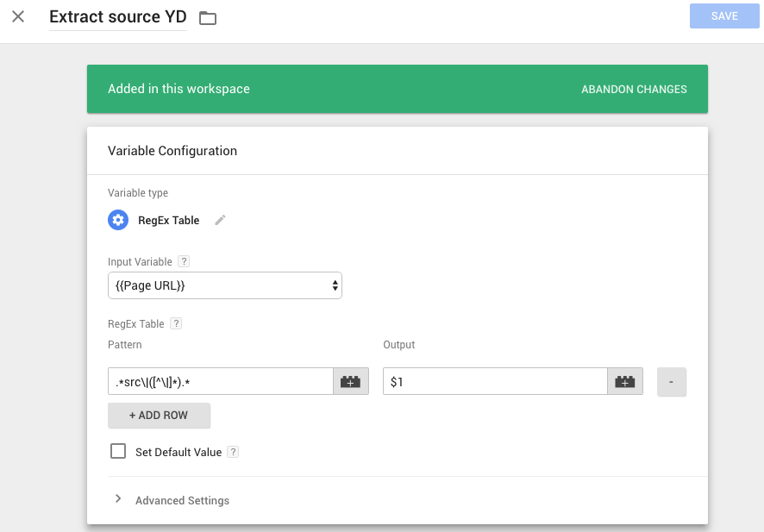Click the blue RegEx Table gear icon

click(118, 220)
